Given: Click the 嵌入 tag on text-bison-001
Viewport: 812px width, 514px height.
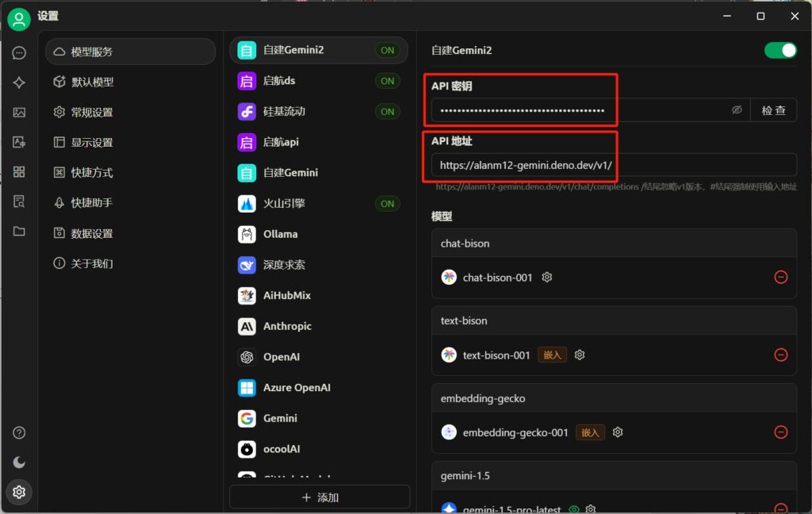Looking at the screenshot, I should [552, 355].
